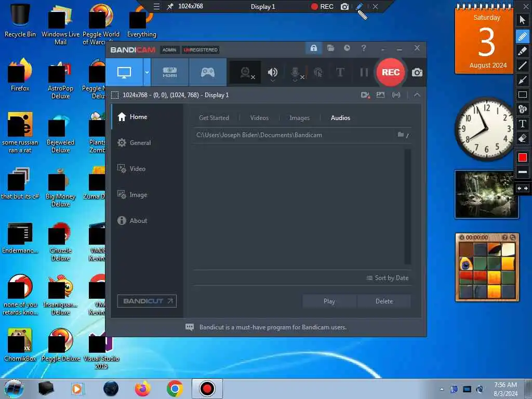Open the scheduled recording clock icon
This screenshot has width=532, height=399.
pos(347,48)
